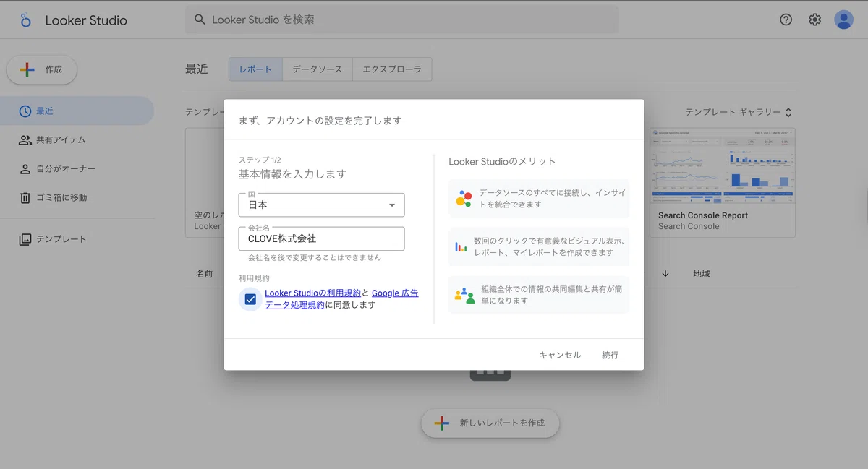
Task: Click the heading Looker Studioのメリット
Action: click(502, 161)
